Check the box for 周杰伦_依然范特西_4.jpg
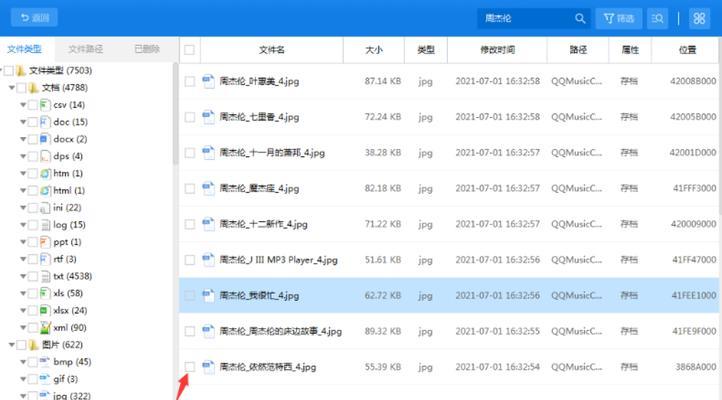Image resolution: width=722 pixels, height=400 pixels. click(x=190, y=367)
